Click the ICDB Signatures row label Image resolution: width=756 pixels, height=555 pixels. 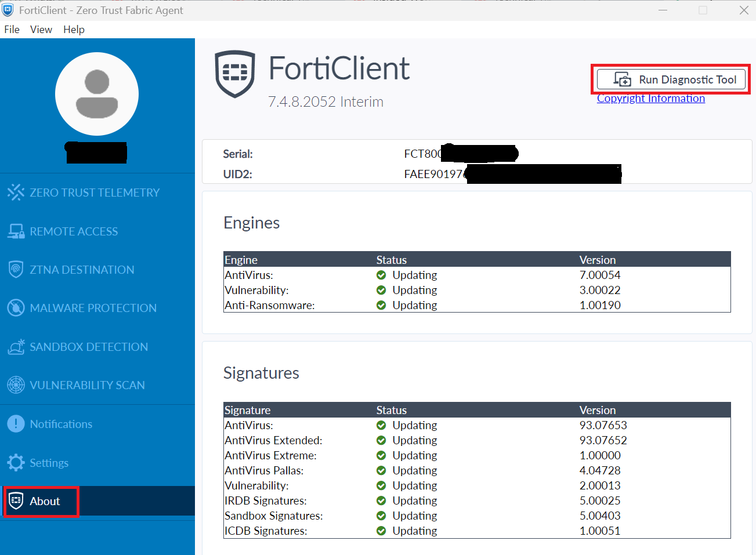coord(266,531)
